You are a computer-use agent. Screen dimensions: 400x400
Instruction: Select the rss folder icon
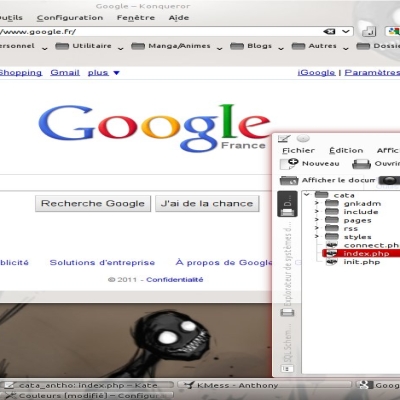point(332,228)
